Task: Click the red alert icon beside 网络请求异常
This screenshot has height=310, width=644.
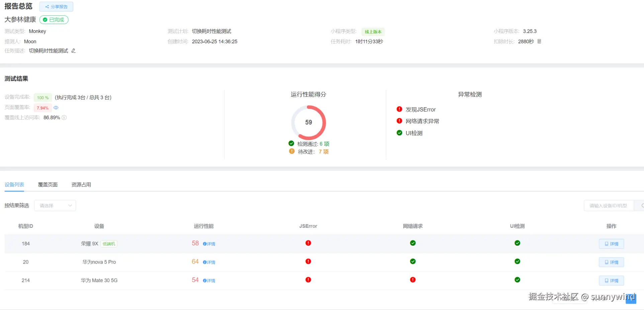Action: point(399,121)
